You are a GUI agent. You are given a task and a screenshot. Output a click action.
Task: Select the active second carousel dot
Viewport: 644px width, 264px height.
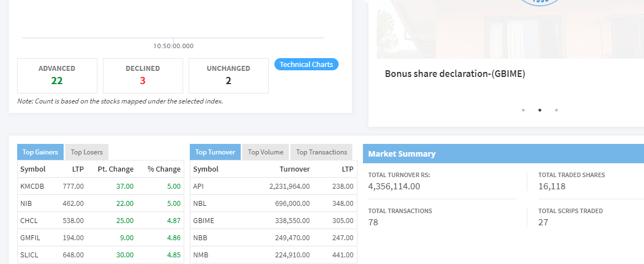click(x=539, y=110)
